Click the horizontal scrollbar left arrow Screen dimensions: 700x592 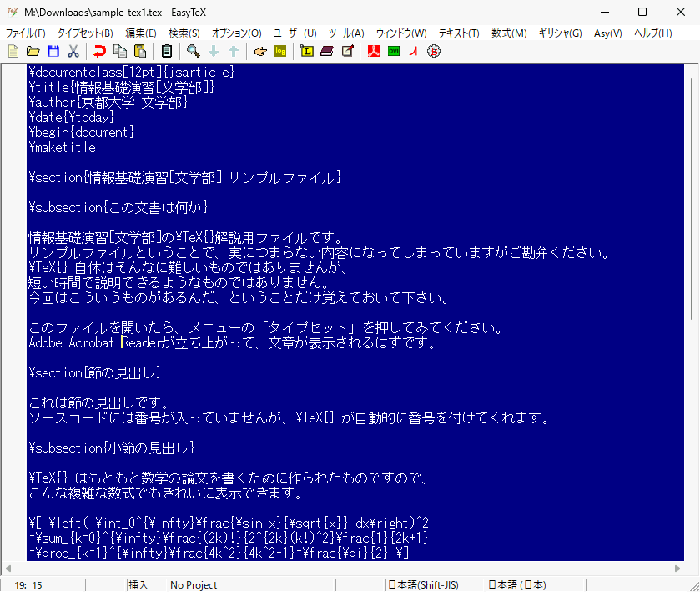8,569
